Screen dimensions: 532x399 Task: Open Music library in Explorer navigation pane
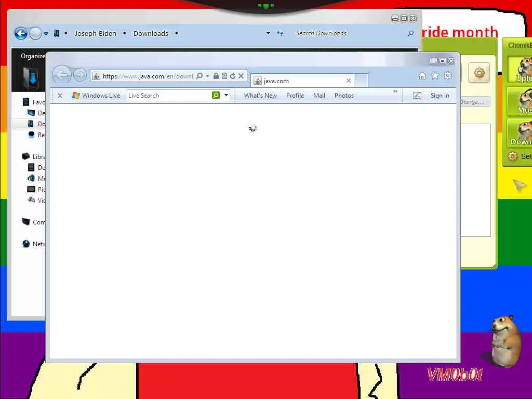(36, 179)
